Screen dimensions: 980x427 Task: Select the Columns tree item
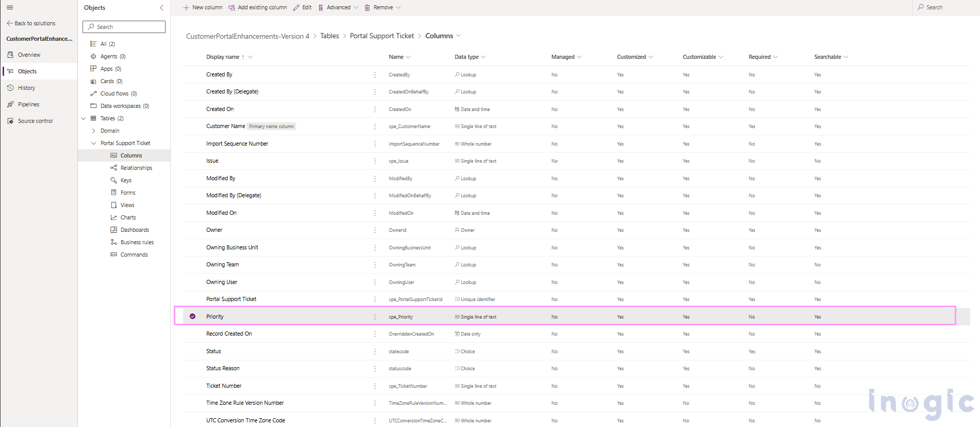pyautogui.click(x=131, y=155)
